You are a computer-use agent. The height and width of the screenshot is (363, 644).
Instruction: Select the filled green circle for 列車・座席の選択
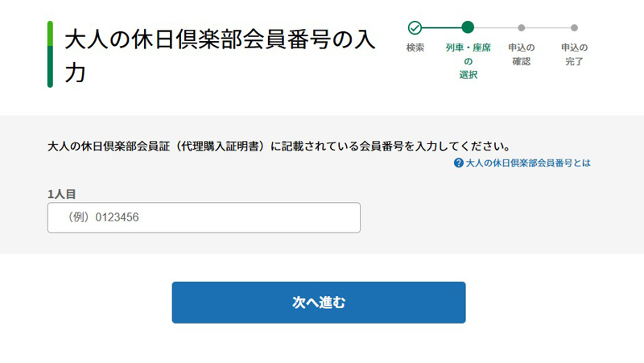[468, 27]
